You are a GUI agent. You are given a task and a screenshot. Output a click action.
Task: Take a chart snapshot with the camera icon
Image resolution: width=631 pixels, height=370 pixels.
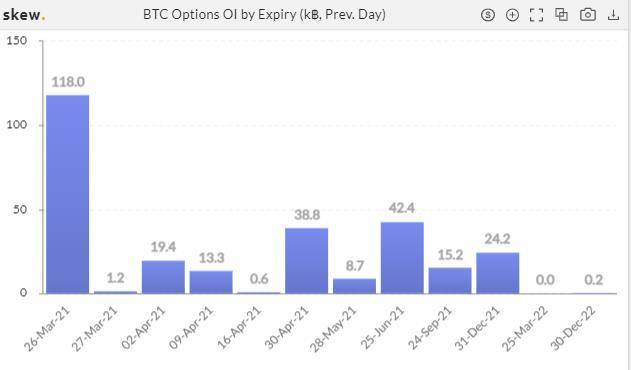coord(588,15)
